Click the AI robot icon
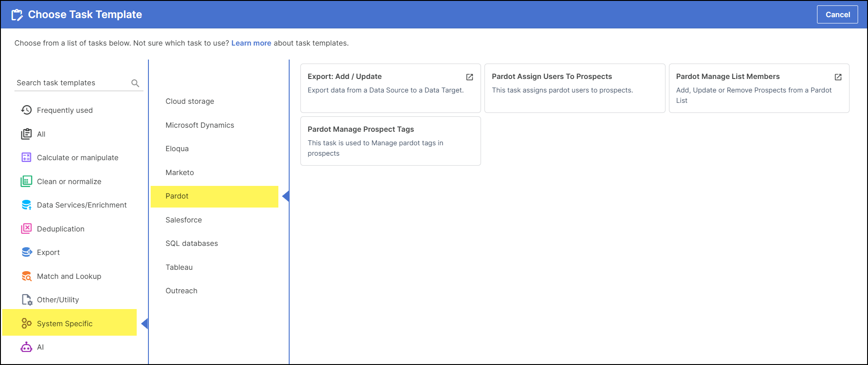This screenshot has height=365, width=868. click(27, 347)
